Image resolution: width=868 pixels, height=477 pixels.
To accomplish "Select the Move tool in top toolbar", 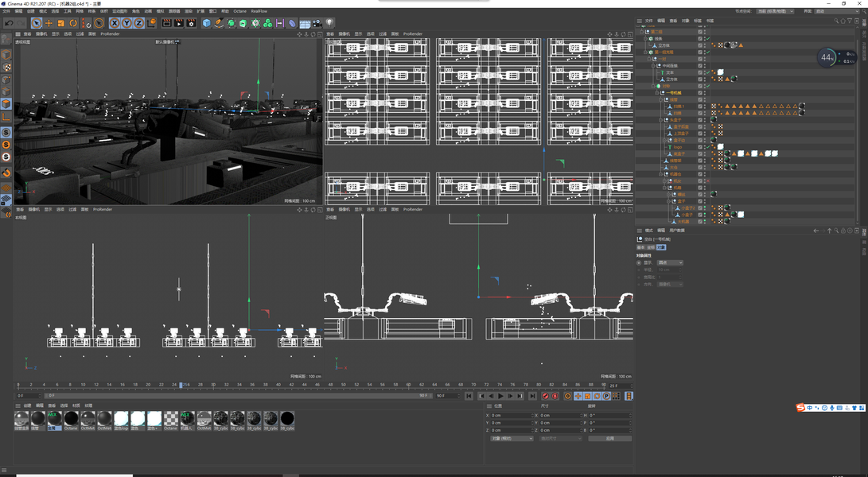I will tap(49, 23).
